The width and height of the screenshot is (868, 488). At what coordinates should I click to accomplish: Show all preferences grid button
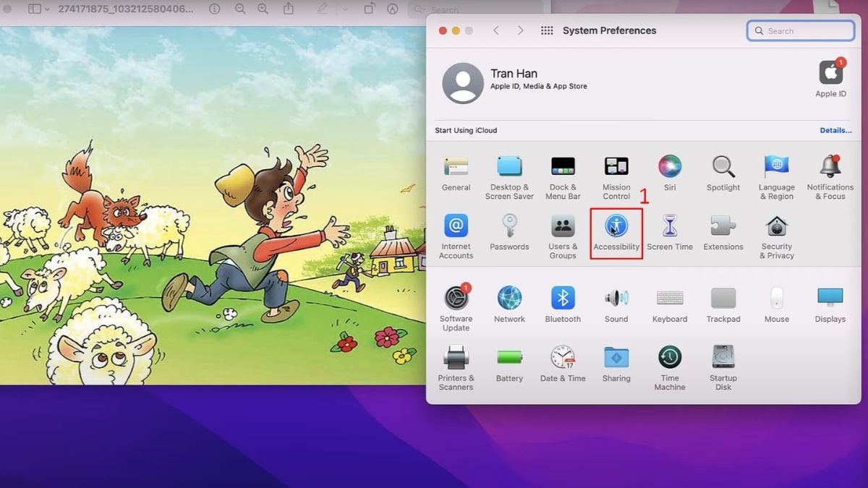(547, 30)
